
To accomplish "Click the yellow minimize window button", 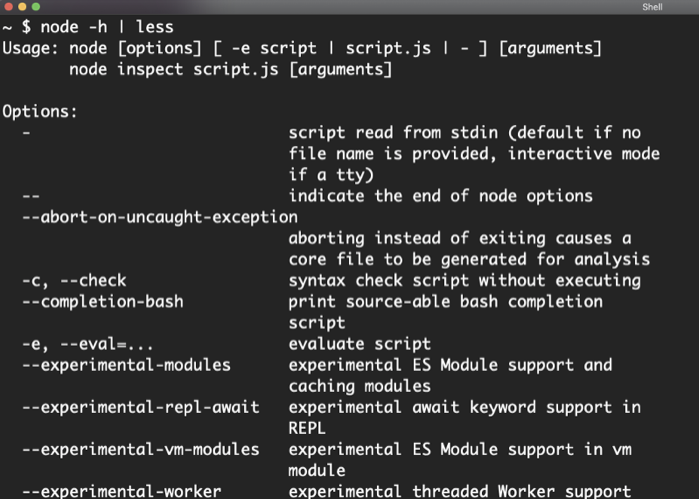I will pos(22,6).
